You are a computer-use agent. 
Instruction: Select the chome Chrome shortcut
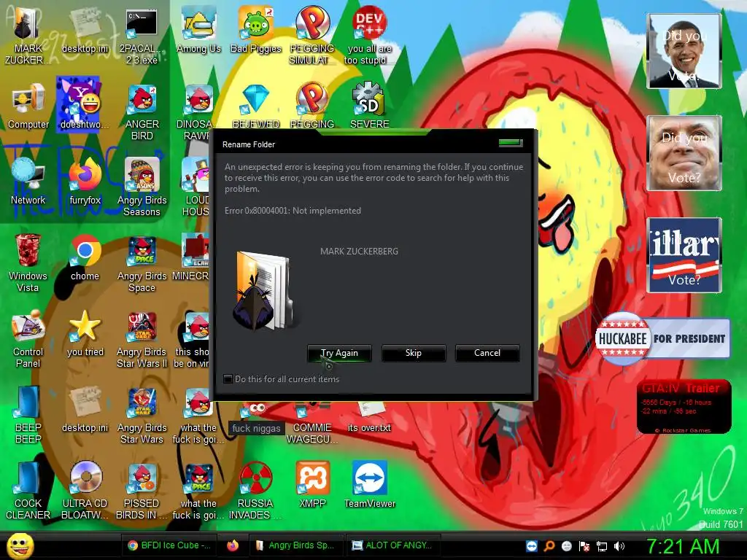pyautogui.click(x=85, y=259)
